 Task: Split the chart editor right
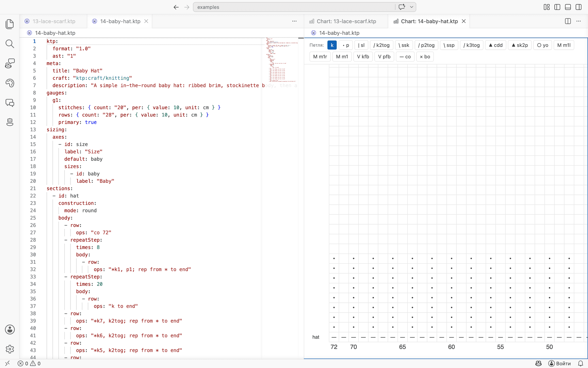[568, 21]
